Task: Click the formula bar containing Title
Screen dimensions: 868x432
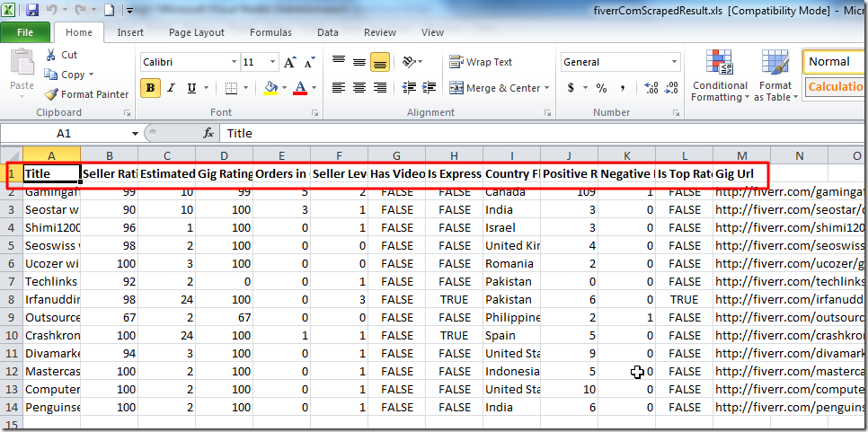Action: [x=544, y=133]
